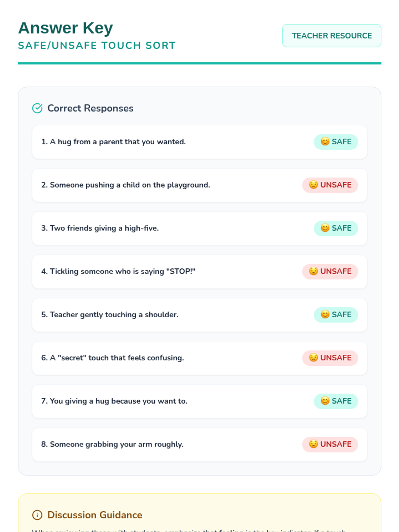Click the worried emoji on the tickling UNSAFE badge
This screenshot has height=532, width=399.
coord(313,271)
